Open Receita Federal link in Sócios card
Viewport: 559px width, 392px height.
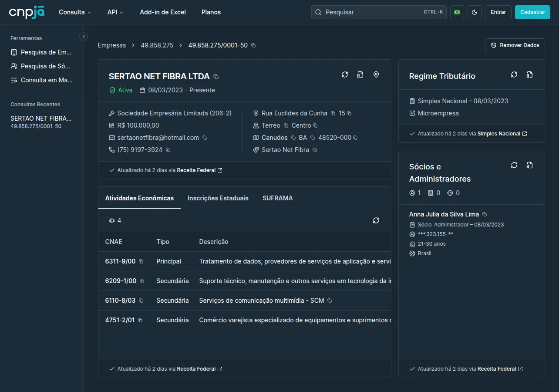(x=500, y=369)
